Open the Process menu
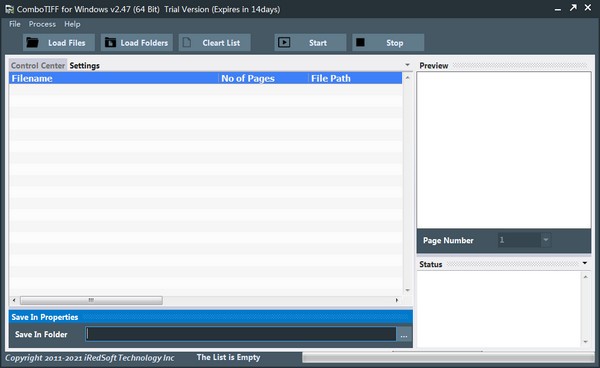The height and width of the screenshot is (368, 600). 42,24
